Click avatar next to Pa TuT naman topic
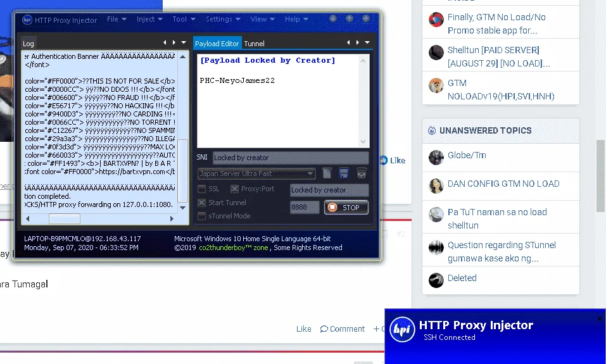Viewport: 606px width, 364px height. [436, 215]
